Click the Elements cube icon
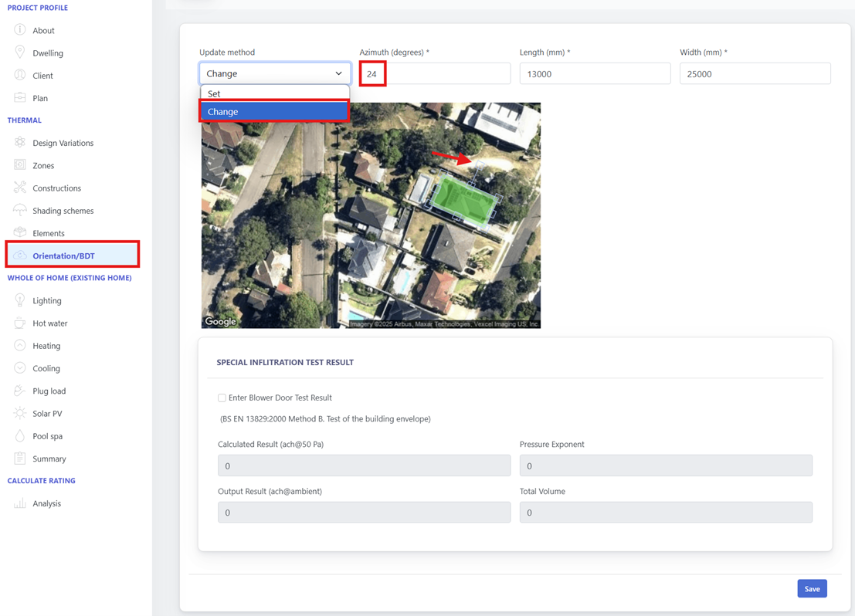The height and width of the screenshot is (616, 855). pos(19,232)
